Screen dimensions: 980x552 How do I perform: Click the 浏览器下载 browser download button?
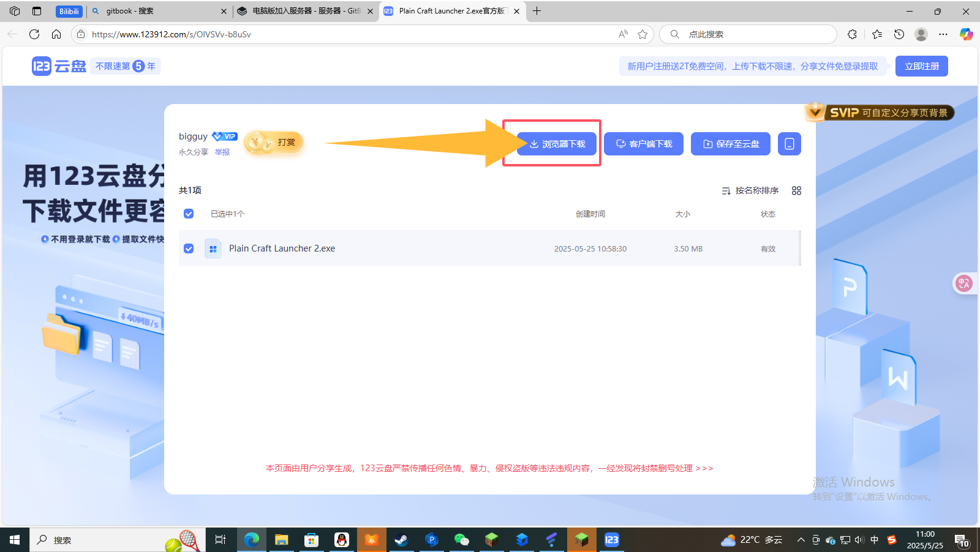(557, 144)
